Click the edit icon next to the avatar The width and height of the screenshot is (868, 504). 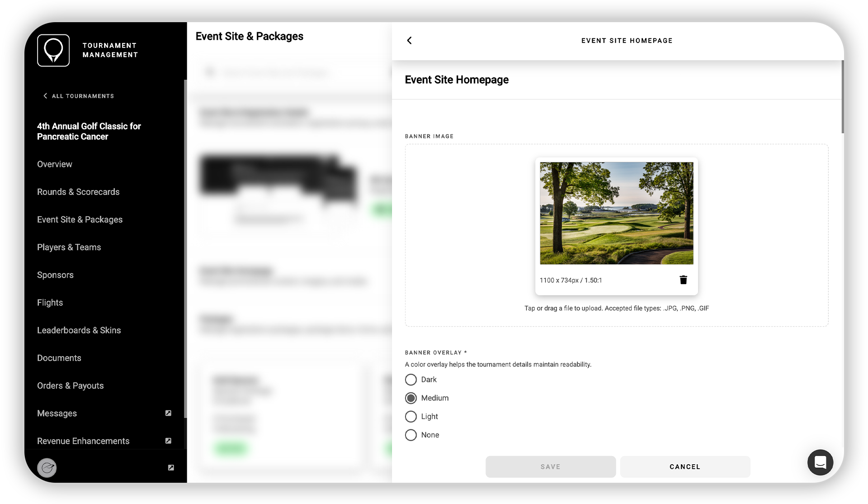click(170, 468)
